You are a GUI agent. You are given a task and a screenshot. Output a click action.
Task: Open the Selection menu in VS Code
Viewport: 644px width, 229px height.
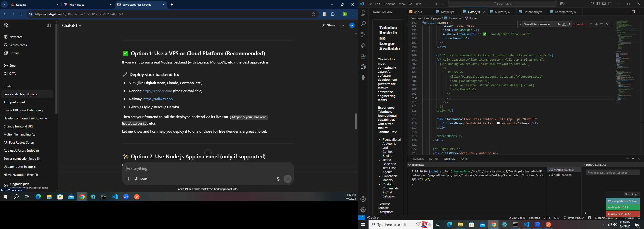[390, 4]
